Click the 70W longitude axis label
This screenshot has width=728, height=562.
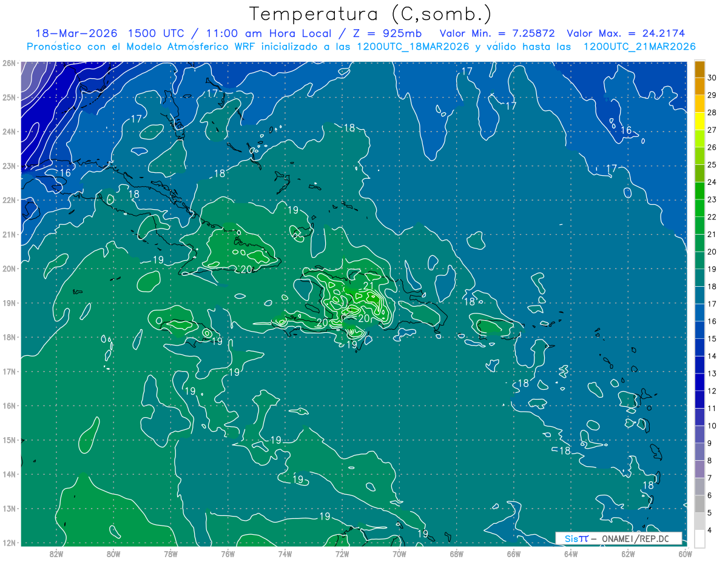(x=399, y=554)
